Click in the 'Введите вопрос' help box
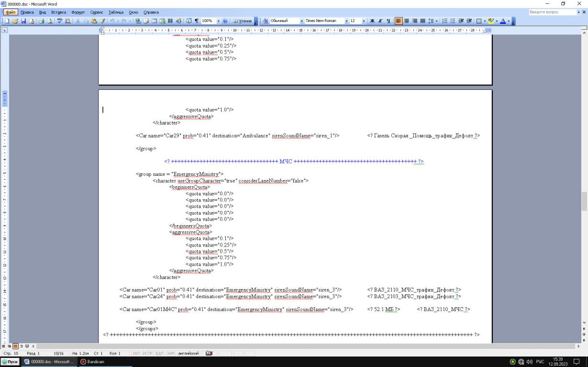The image size is (588, 367). (550, 12)
